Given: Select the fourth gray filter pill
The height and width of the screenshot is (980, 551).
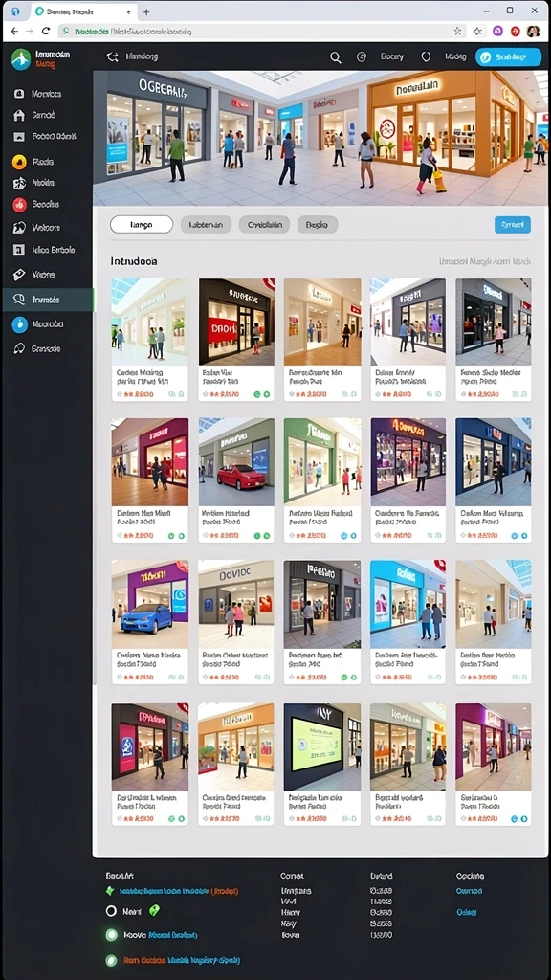Looking at the screenshot, I should [x=318, y=224].
